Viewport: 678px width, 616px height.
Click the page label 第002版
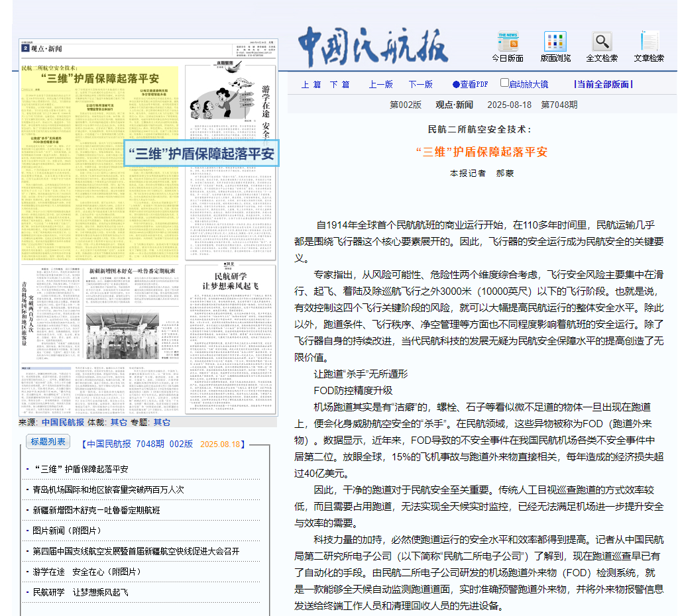[406, 105]
